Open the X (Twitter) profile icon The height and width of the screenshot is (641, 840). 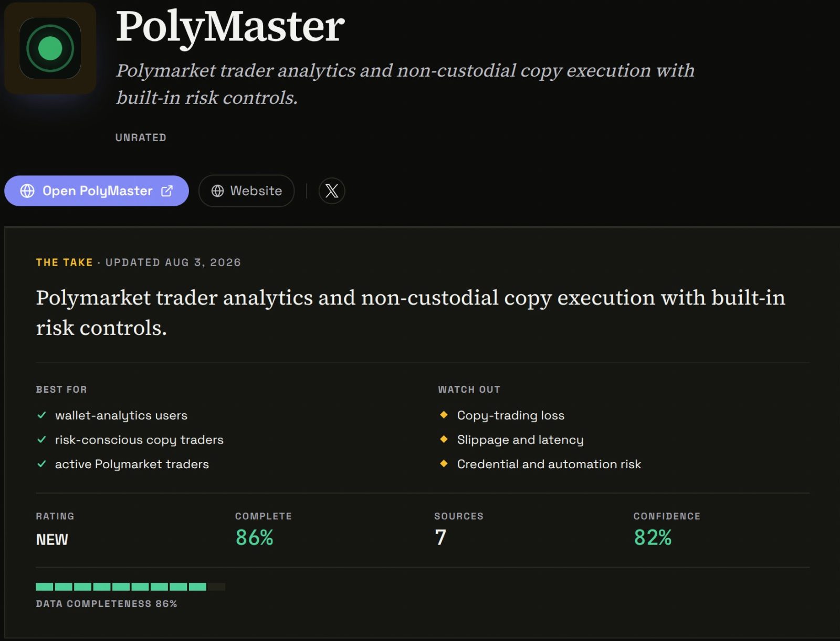[332, 191]
